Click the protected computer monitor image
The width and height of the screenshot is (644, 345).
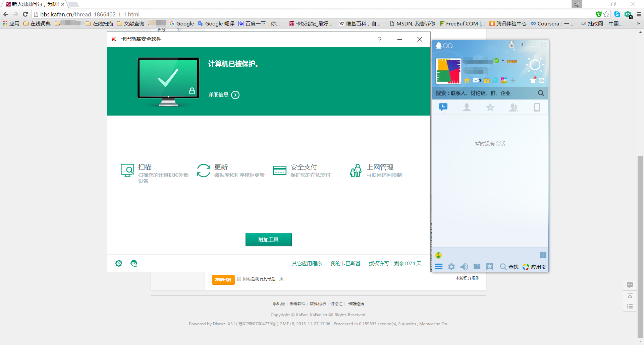coord(168,82)
